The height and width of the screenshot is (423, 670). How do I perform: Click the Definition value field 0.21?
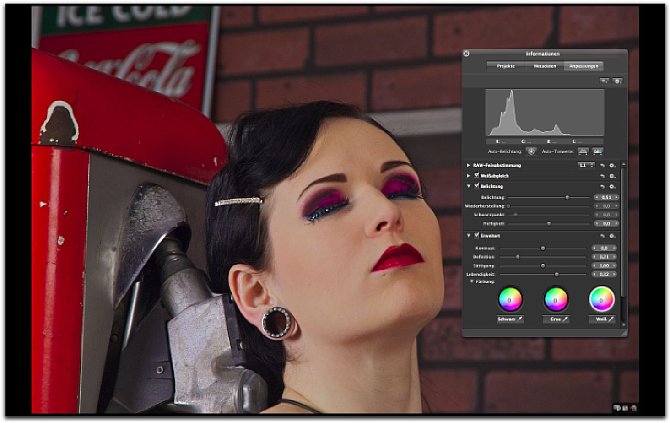point(604,257)
